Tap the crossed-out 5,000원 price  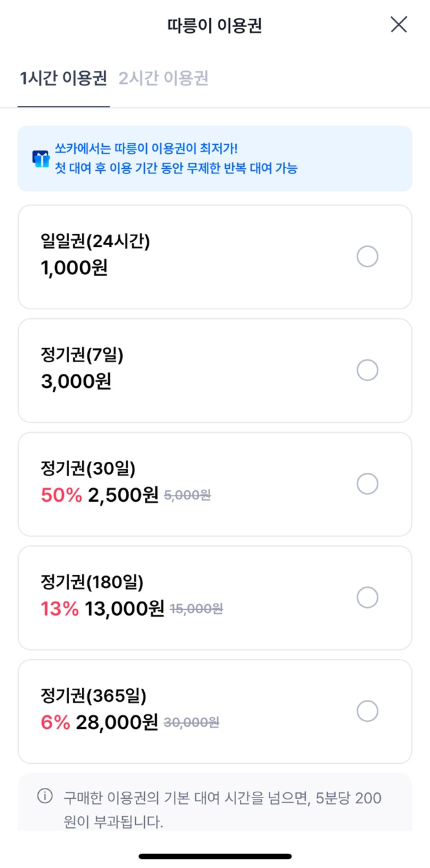pos(188,495)
